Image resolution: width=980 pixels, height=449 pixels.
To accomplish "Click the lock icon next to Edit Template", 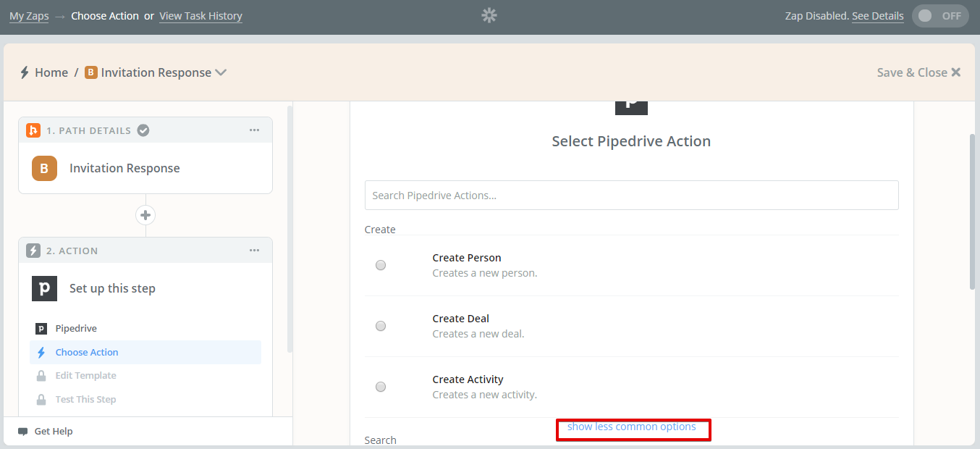I will click(41, 376).
